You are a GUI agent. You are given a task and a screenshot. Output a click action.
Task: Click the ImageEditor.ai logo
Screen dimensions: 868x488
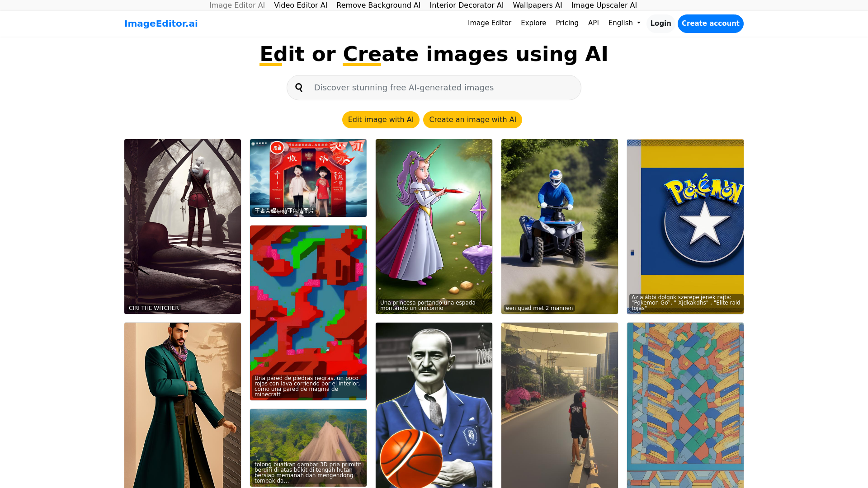pos(161,23)
